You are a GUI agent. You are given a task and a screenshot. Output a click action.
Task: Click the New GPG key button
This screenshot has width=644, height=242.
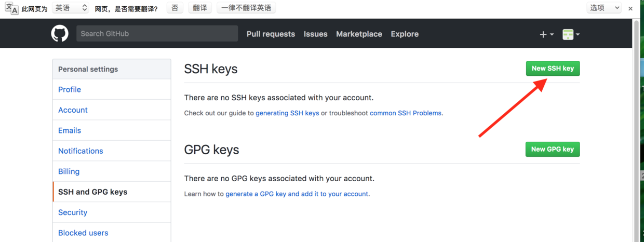(553, 150)
